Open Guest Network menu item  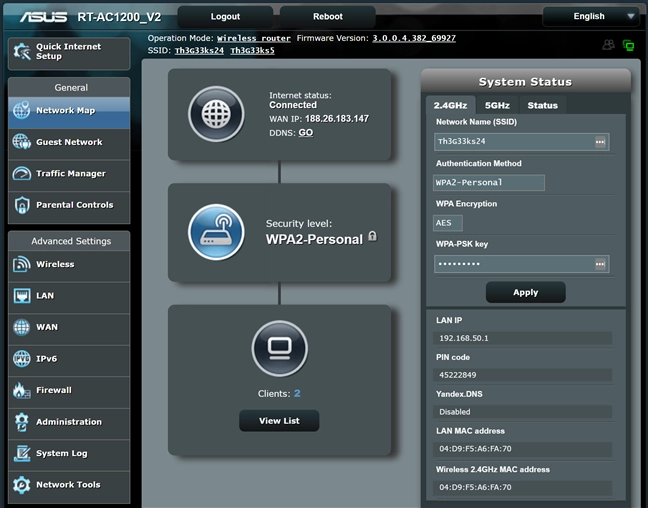[x=69, y=142]
